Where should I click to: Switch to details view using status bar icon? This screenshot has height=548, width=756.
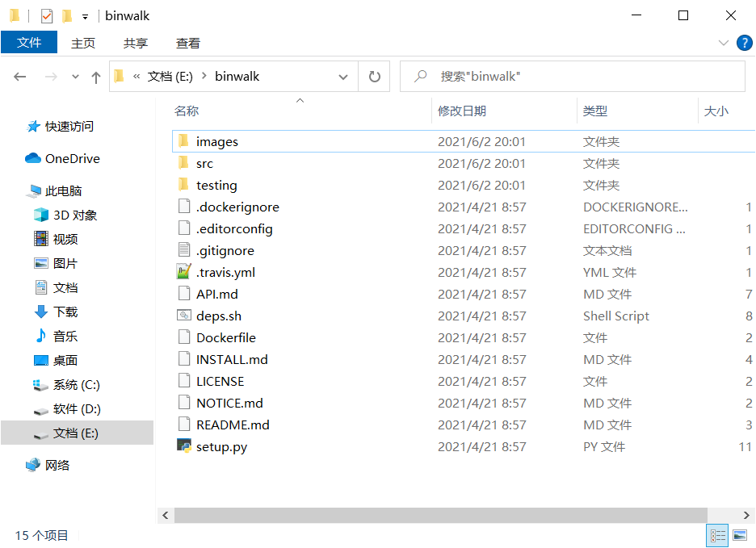coord(717,535)
